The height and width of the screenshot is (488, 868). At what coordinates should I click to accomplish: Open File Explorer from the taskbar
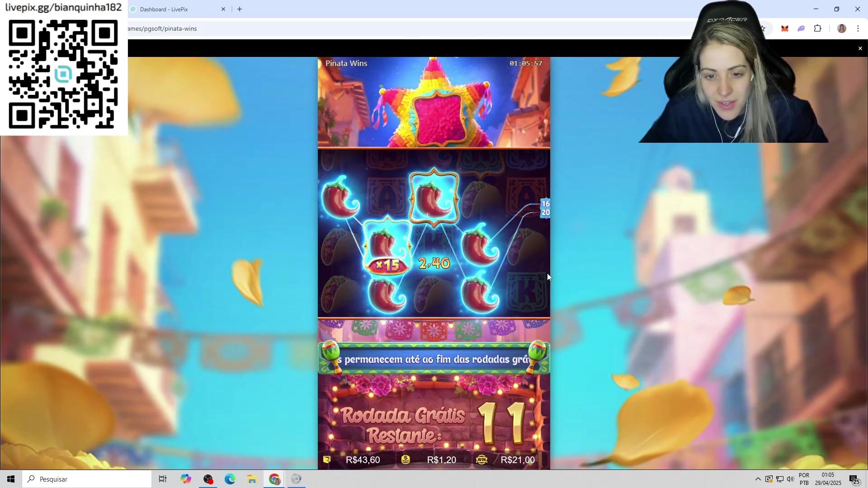(252, 479)
